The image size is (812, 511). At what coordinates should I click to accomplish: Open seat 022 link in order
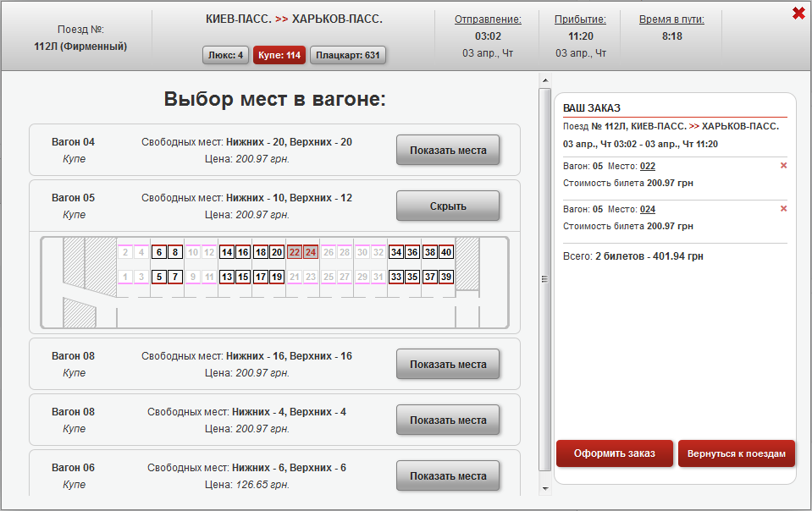pos(648,166)
